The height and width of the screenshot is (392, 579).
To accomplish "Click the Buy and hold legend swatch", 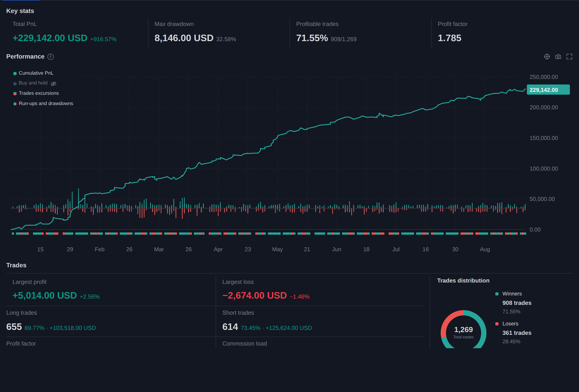I will click(x=15, y=84).
